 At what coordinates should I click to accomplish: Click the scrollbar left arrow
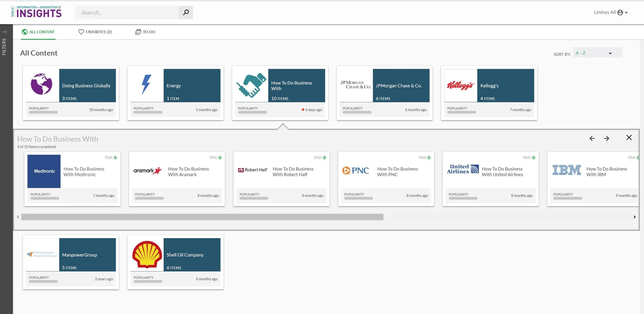pos(18,217)
